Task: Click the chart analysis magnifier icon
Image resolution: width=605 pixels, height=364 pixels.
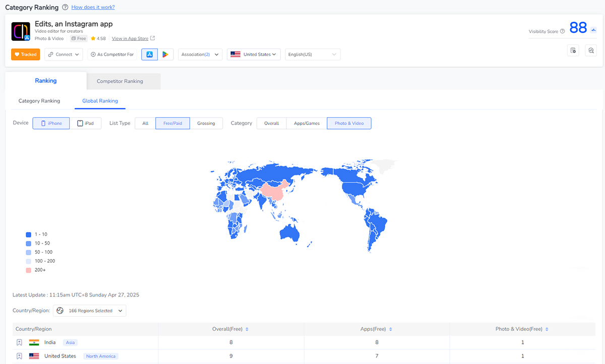Action: pos(591,50)
